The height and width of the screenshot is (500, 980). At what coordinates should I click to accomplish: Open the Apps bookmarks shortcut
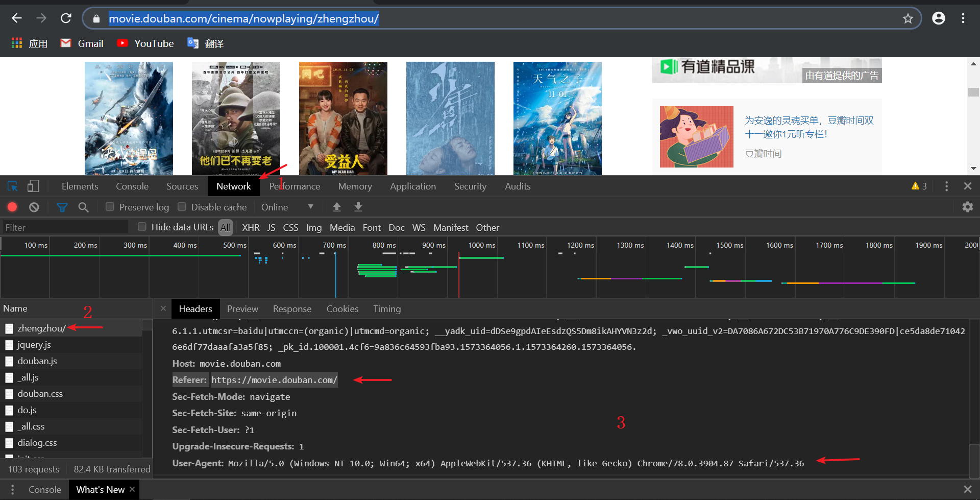coord(29,43)
